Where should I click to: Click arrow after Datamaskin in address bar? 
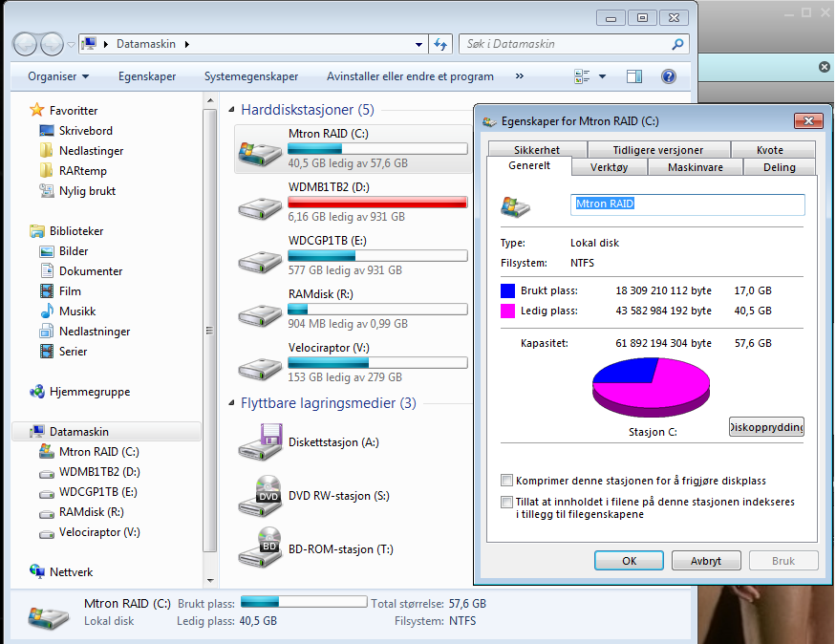click(x=187, y=44)
